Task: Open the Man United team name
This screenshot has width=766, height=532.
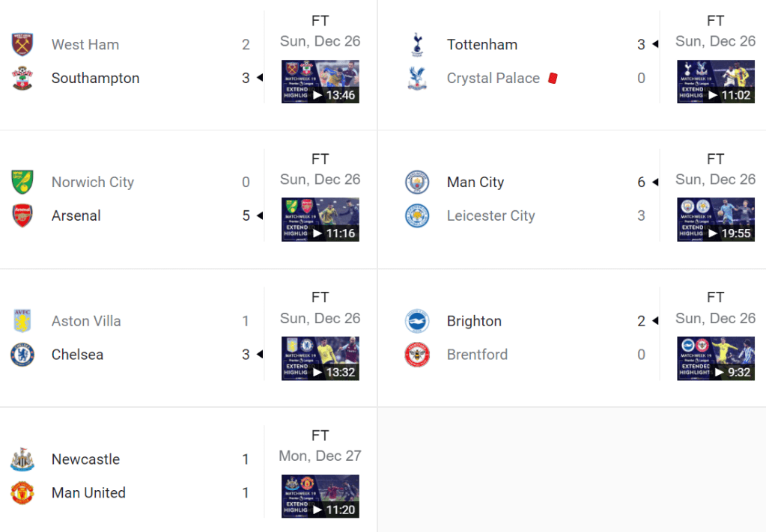Action: 88,492
